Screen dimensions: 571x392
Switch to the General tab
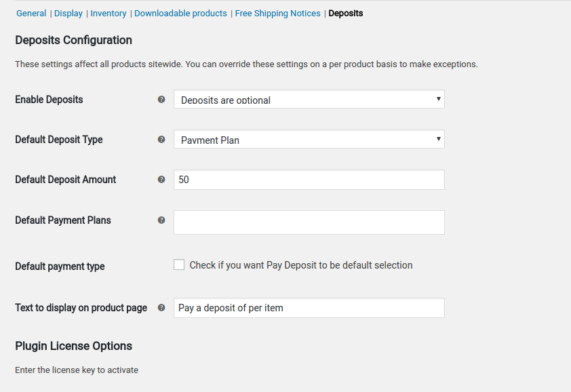tap(31, 14)
